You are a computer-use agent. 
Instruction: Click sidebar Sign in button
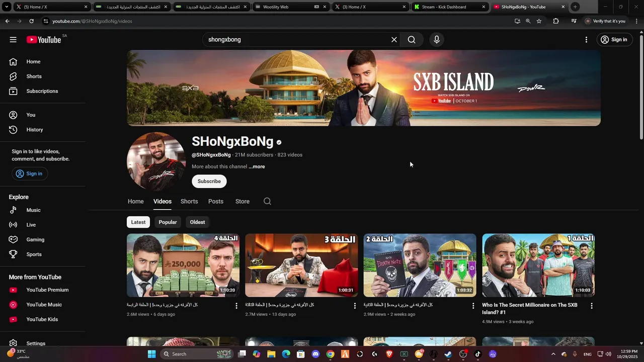click(29, 173)
